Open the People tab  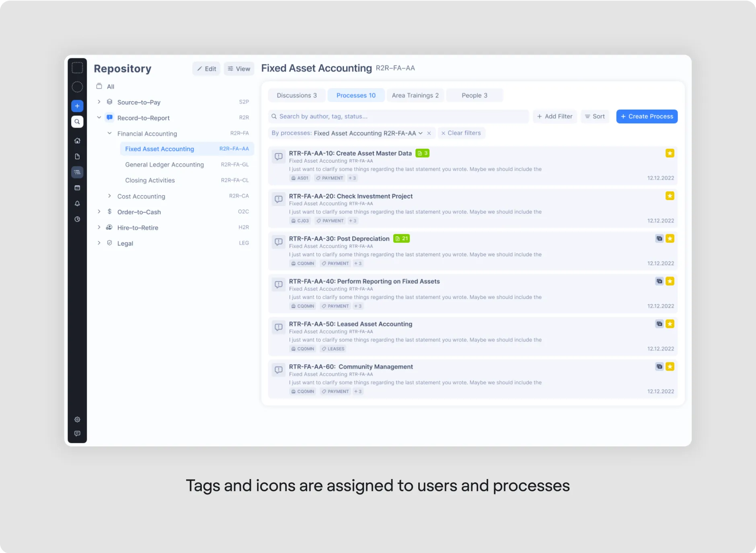coord(475,95)
